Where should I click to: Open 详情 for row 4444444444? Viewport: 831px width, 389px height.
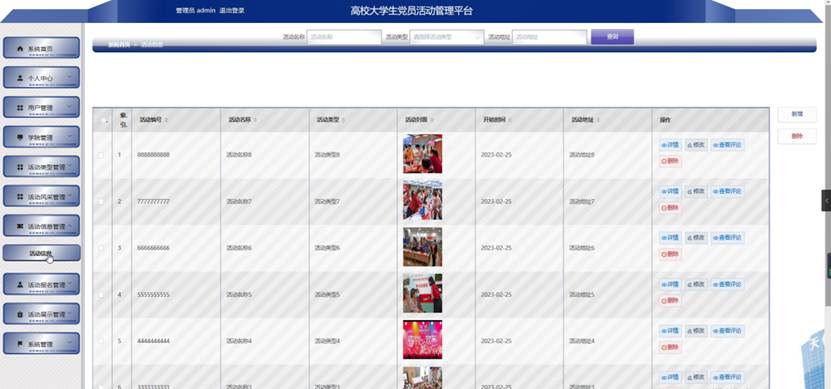(670, 331)
